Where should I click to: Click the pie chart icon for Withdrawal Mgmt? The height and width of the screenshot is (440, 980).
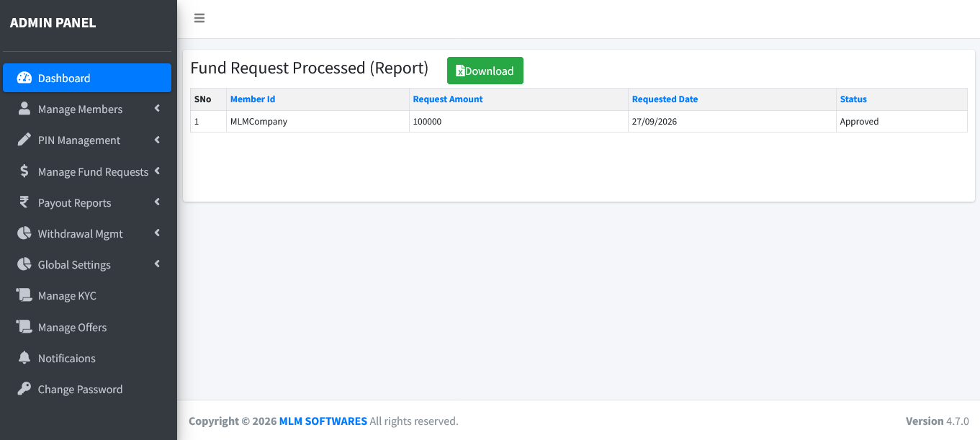coord(24,233)
